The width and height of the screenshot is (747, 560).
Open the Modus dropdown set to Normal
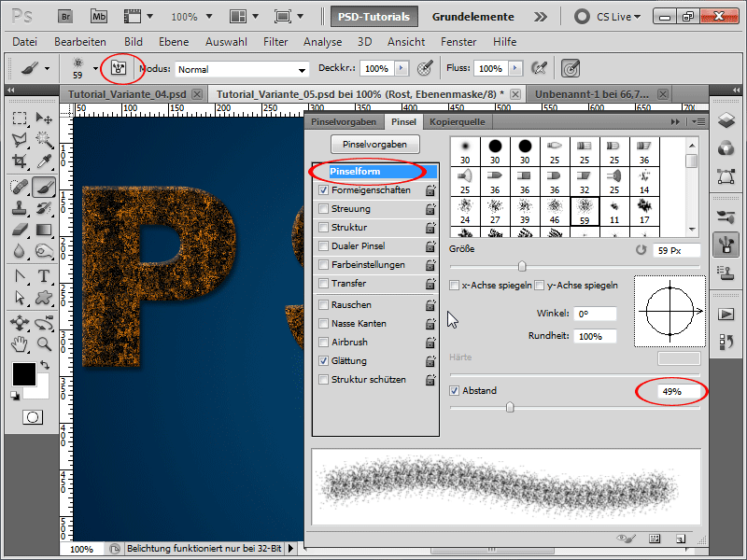pyautogui.click(x=242, y=69)
